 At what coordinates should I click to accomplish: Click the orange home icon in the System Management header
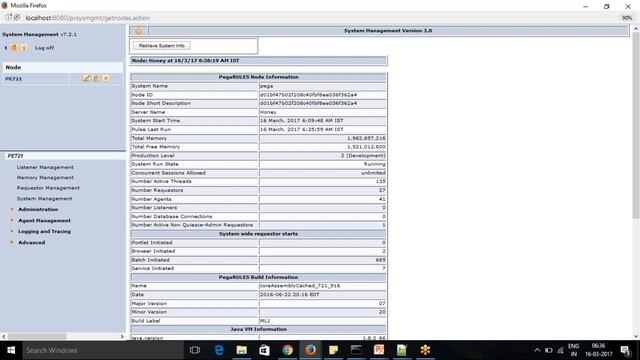[x=139, y=31]
